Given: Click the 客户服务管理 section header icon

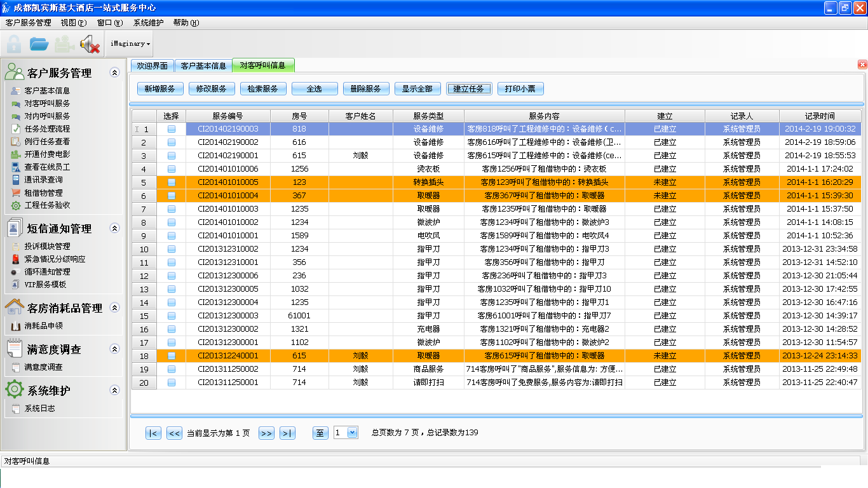Looking at the screenshot, I should pos(15,72).
